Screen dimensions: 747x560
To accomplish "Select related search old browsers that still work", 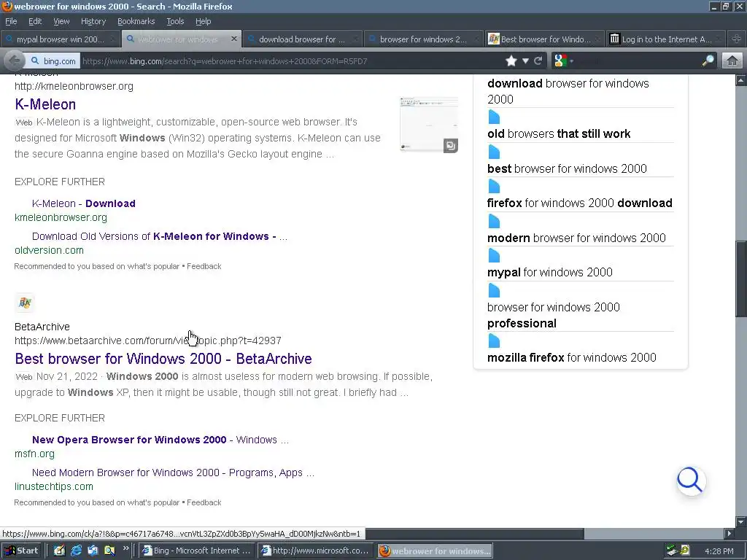I will click(559, 134).
